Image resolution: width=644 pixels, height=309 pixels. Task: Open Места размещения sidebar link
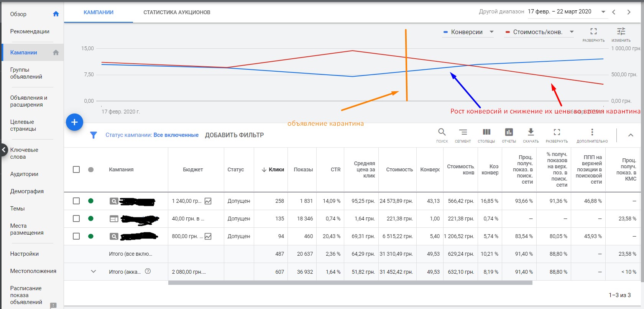27,229
